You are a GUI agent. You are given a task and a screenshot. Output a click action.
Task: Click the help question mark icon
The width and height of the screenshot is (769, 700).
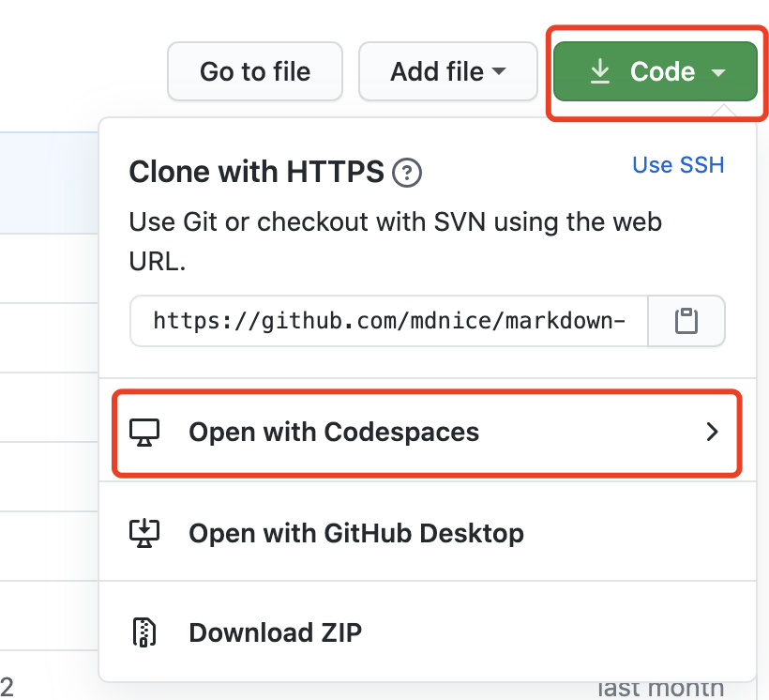pyautogui.click(x=407, y=173)
